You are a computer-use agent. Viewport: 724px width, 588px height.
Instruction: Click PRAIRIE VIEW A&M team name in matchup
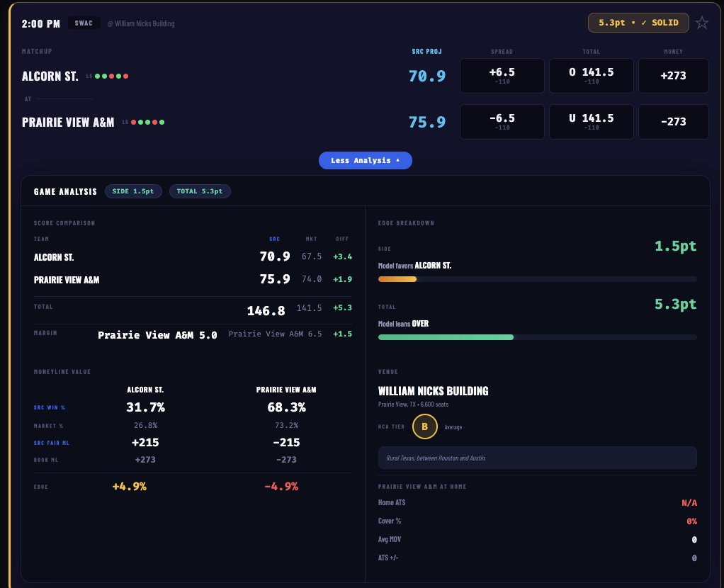click(68, 123)
